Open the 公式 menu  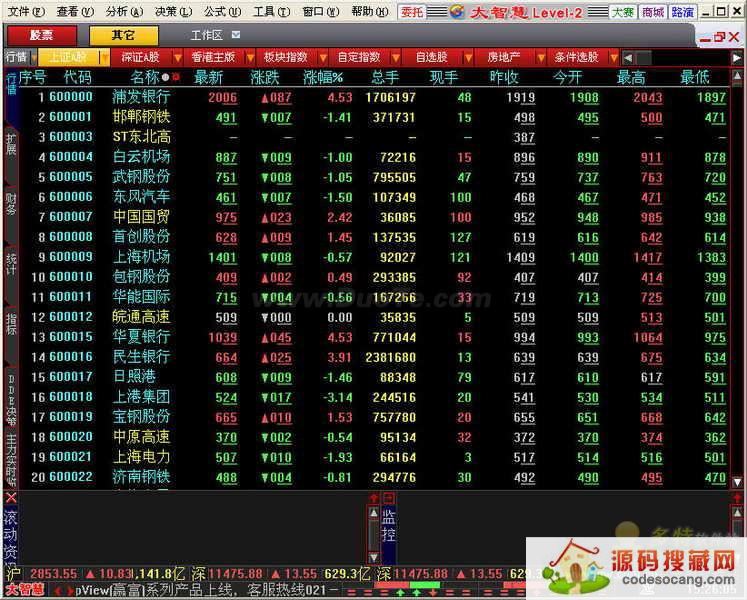219,12
